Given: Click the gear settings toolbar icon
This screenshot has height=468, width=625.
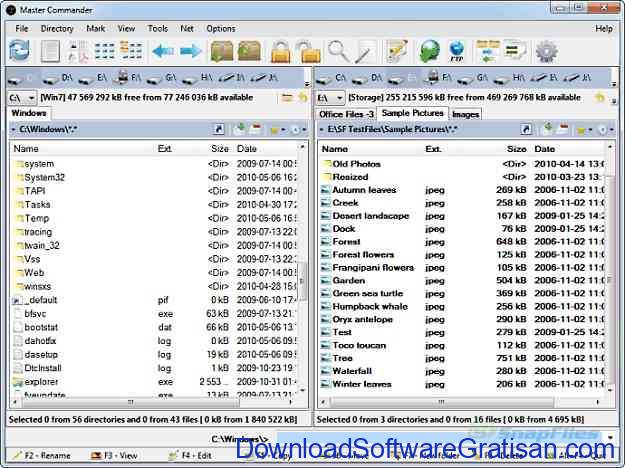Looking at the screenshot, I should [x=546, y=51].
